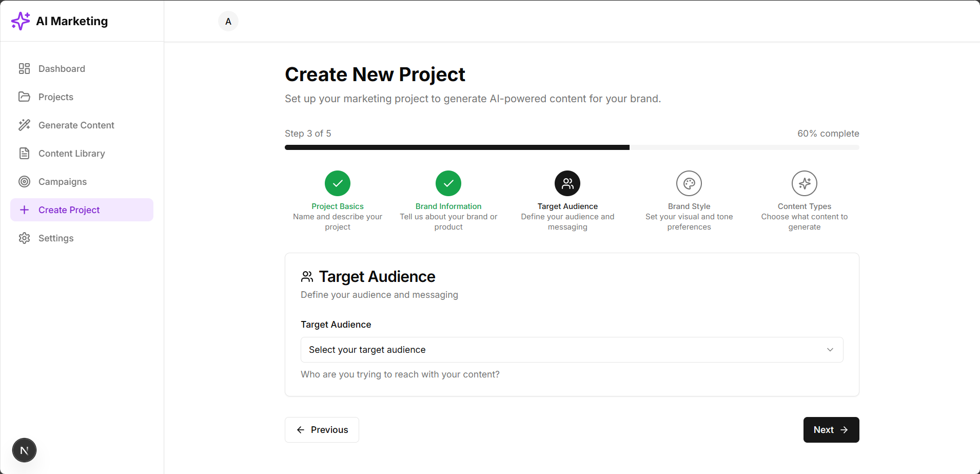Click the Step 3 of 5 text
This screenshot has height=474, width=980.
point(308,134)
